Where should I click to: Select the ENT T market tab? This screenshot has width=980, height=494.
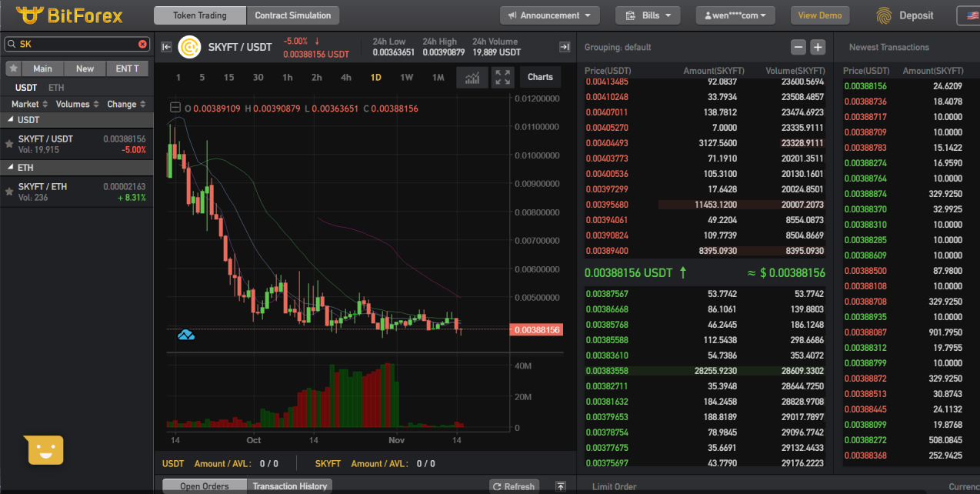pos(127,68)
